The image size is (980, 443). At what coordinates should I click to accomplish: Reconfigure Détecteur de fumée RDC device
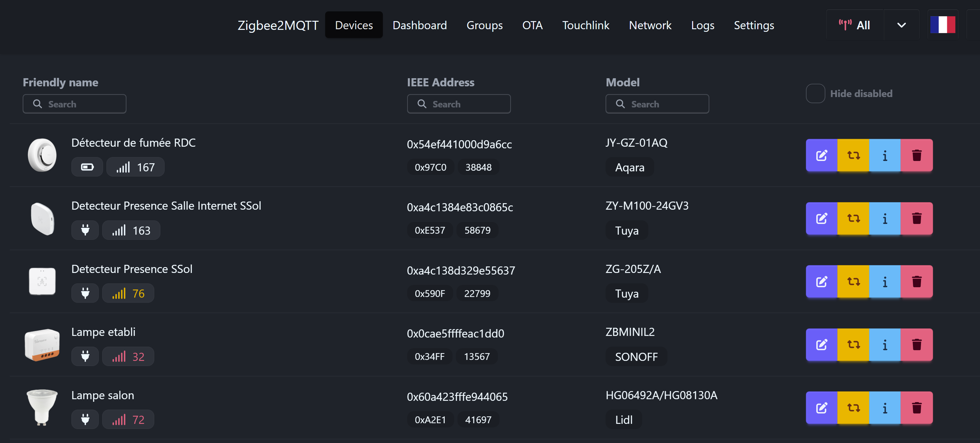click(x=853, y=155)
